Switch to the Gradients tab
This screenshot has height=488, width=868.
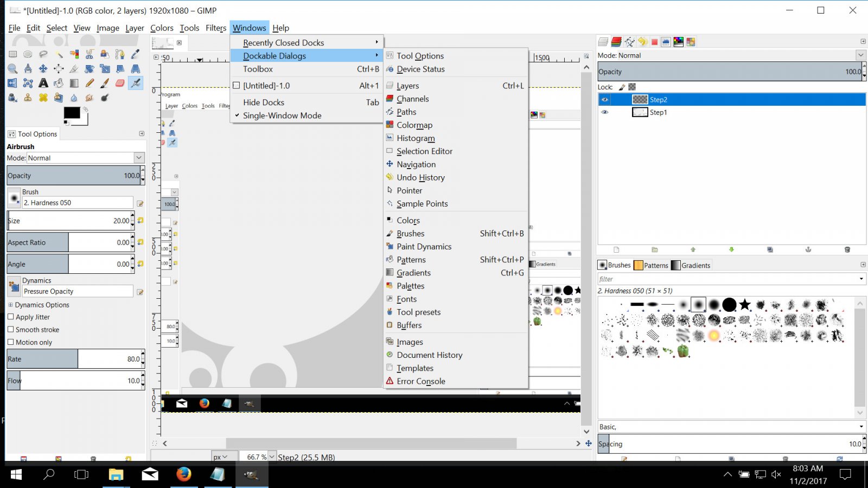tap(691, 265)
